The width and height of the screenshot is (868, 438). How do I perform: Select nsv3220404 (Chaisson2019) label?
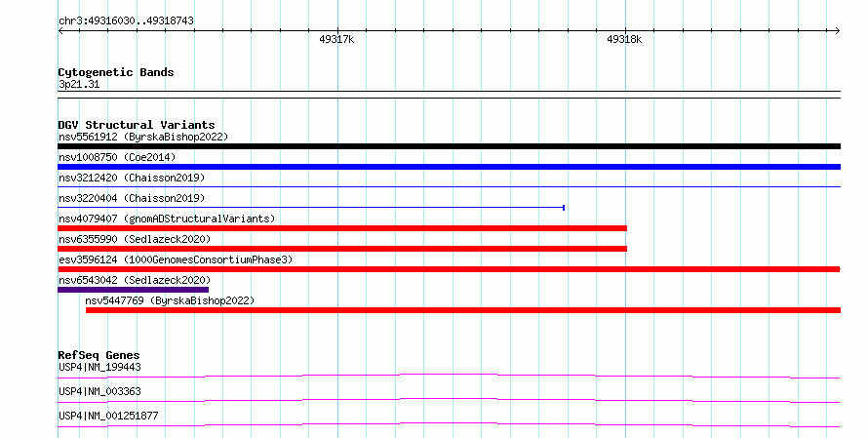click(x=132, y=198)
